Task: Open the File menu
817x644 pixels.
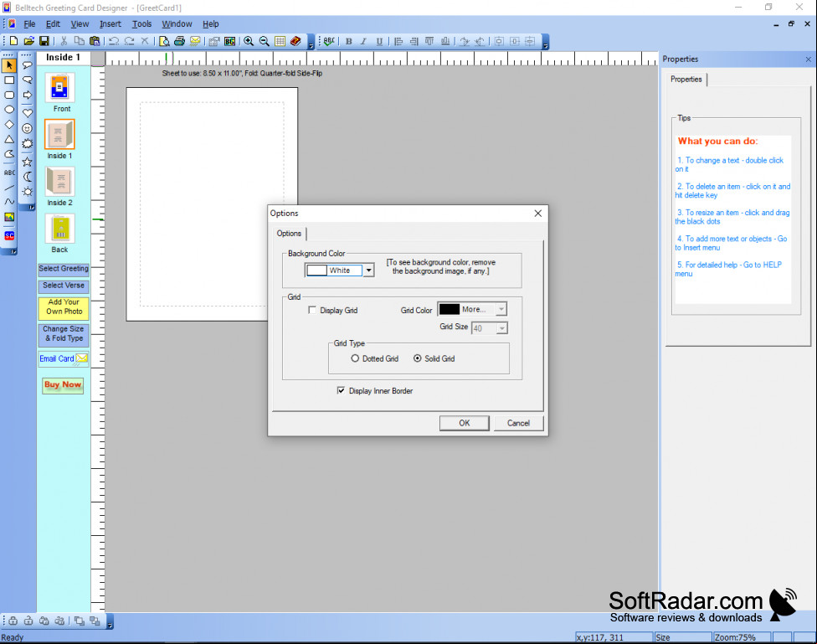Action: coord(29,24)
